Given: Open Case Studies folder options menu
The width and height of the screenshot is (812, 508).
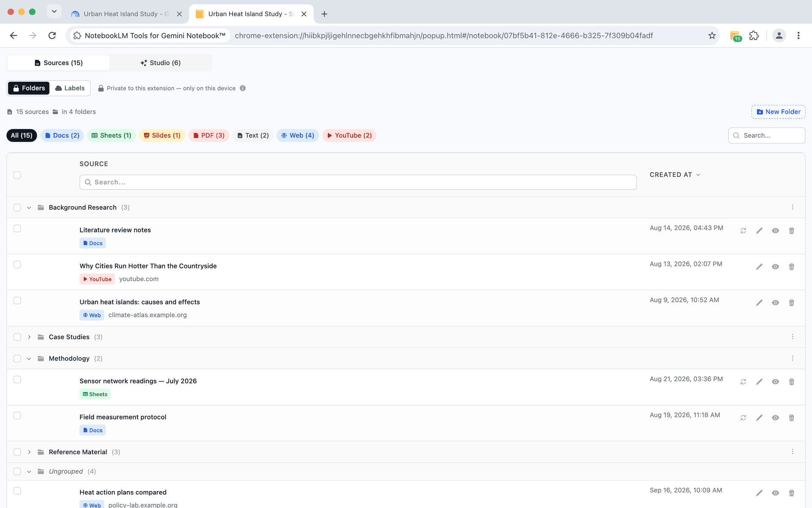Looking at the screenshot, I should [793, 337].
